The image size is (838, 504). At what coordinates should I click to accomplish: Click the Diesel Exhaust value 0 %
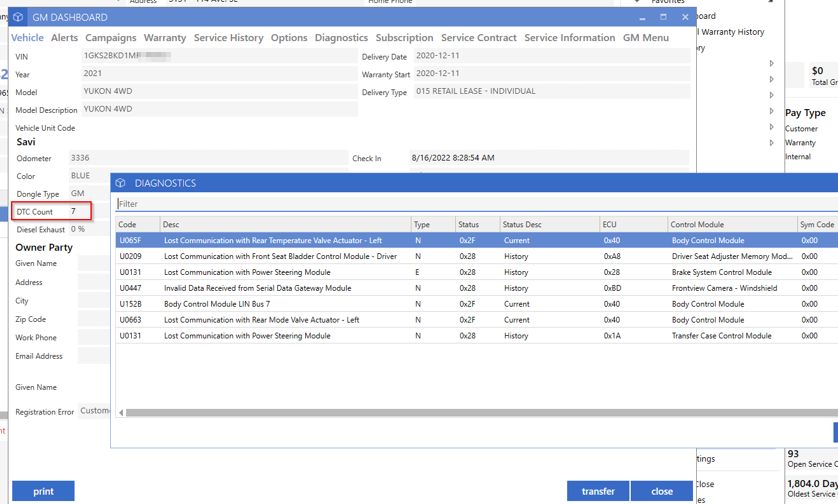click(78, 229)
